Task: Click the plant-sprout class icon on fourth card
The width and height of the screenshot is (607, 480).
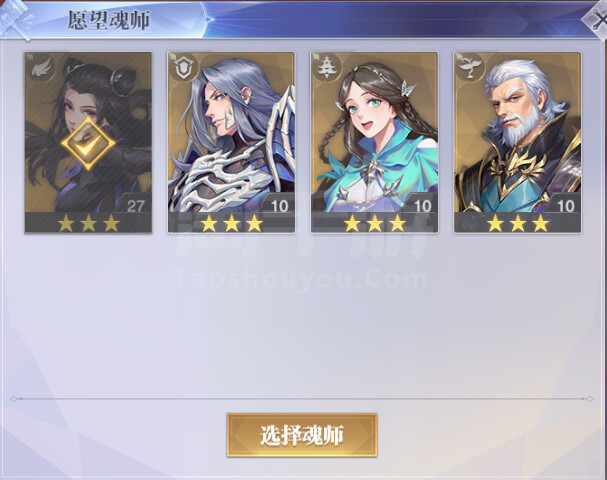Action: tap(470, 68)
